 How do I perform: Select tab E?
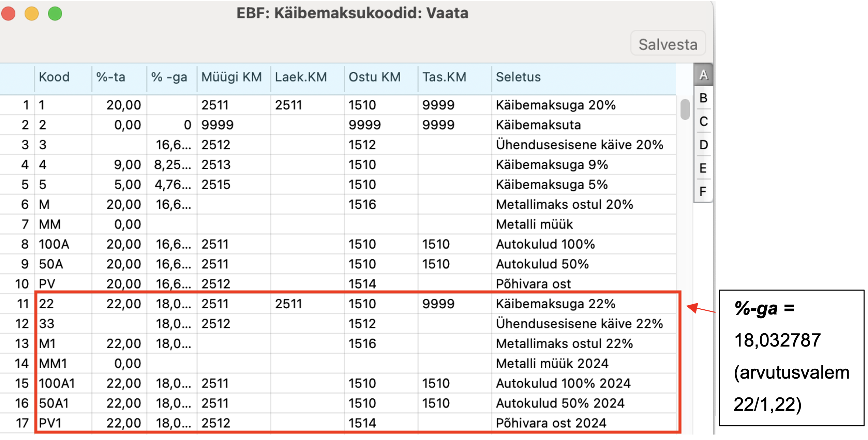(x=703, y=168)
